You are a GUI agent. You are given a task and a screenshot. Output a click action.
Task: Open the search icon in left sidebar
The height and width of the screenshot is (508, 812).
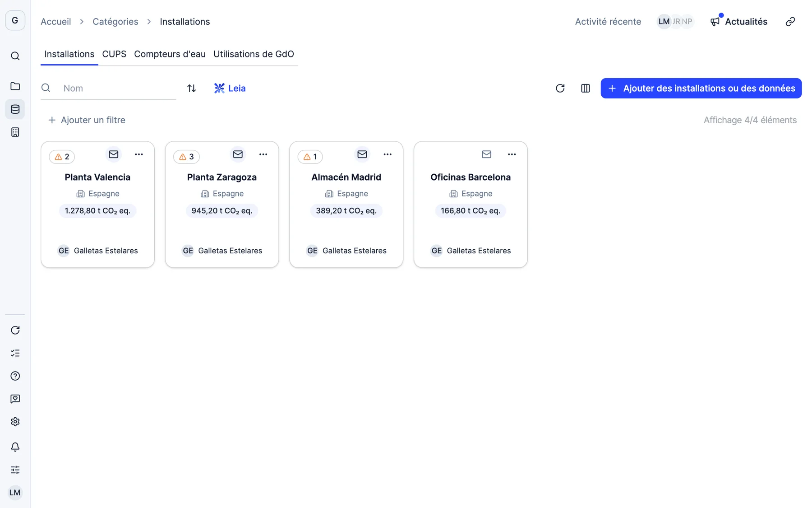pos(15,56)
